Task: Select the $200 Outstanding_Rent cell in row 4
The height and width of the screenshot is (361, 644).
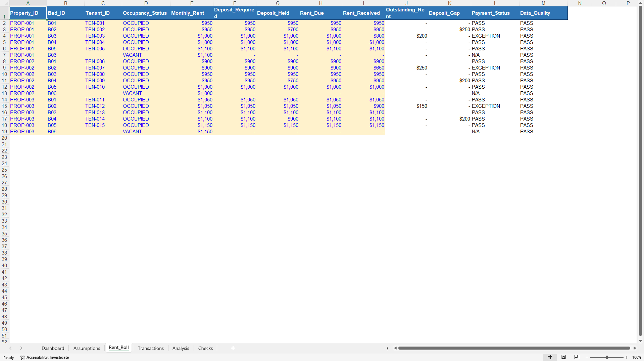Action: [406, 36]
